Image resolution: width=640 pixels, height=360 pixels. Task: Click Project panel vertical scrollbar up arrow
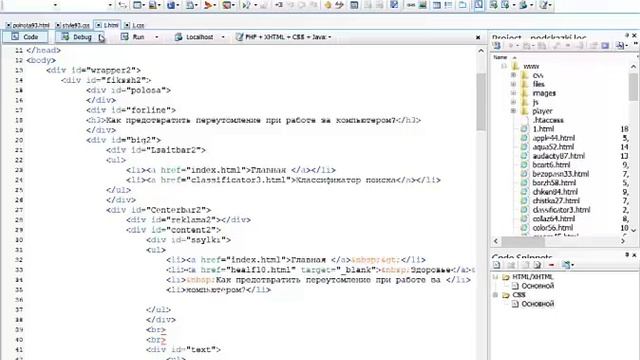633,66
